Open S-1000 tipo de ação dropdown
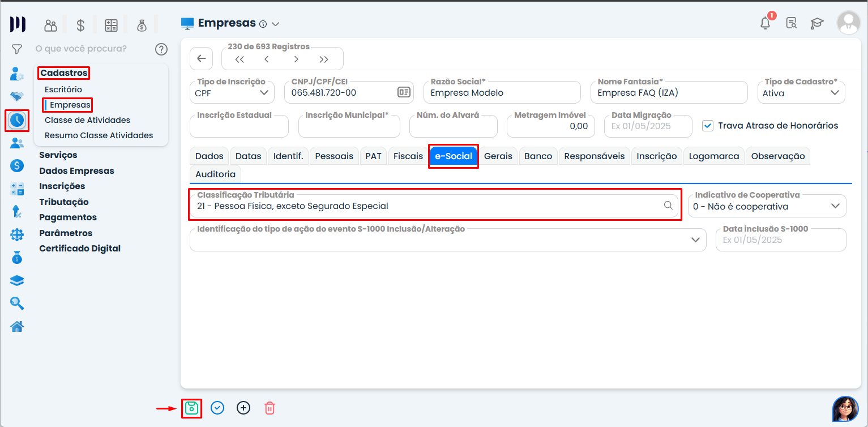 click(x=448, y=240)
